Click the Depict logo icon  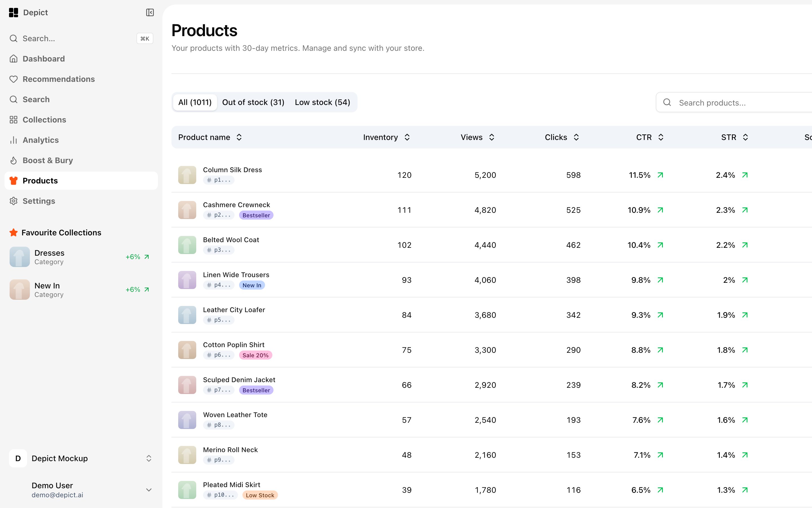point(14,12)
